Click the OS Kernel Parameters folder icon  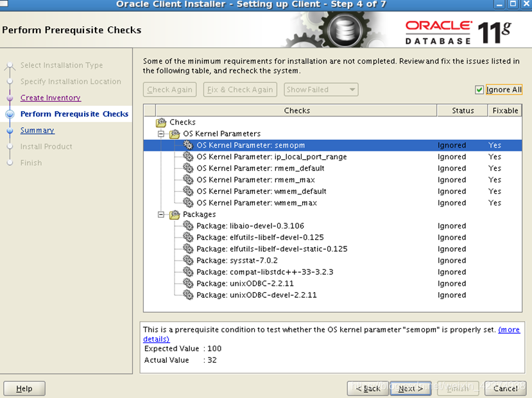(x=175, y=134)
